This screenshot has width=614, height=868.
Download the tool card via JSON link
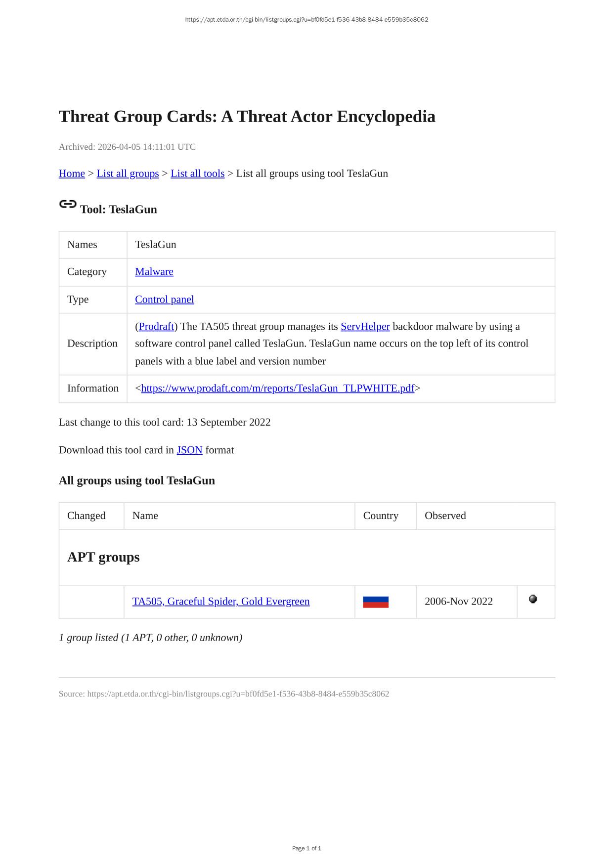(x=189, y=450)
